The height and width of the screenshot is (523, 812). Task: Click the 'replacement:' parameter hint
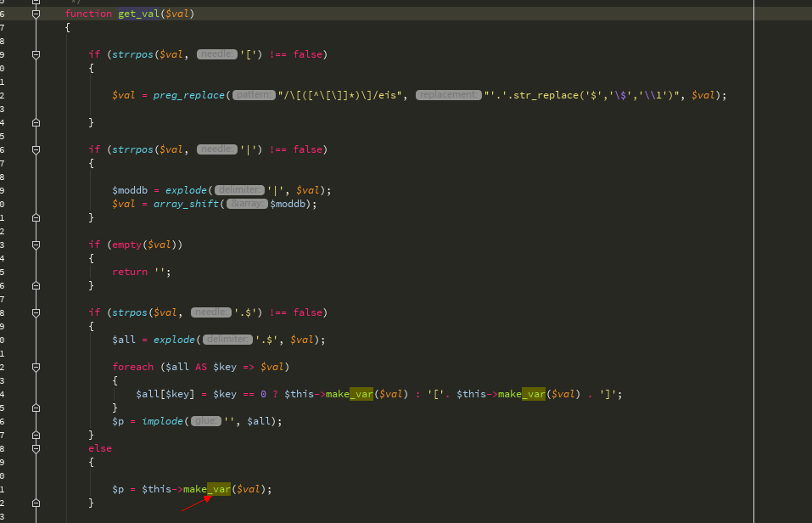[x=449, y=95]
